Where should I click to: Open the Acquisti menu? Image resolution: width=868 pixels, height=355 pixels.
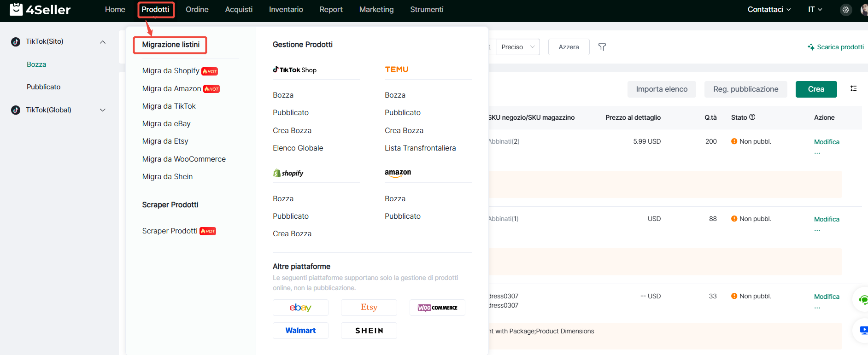239,10
